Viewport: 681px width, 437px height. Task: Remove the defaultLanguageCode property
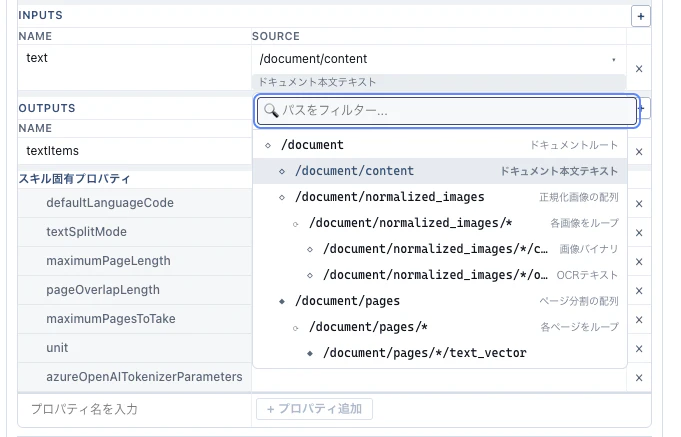tap(639, 203)
